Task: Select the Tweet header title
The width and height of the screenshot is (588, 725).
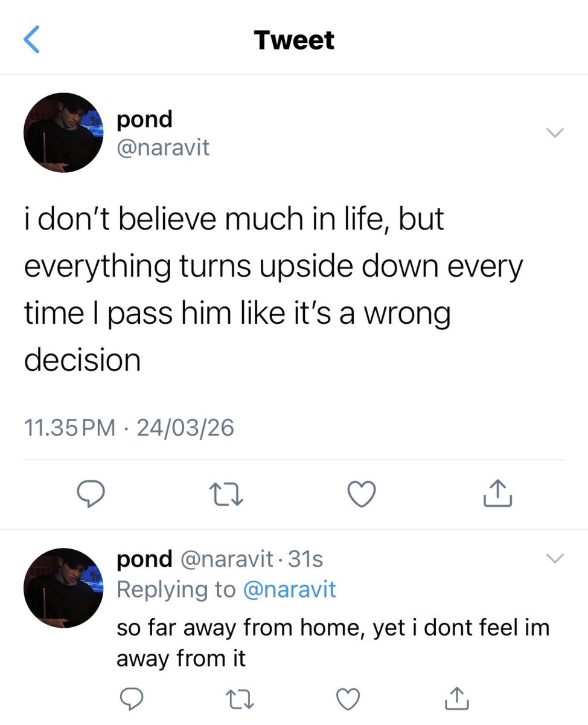Action: pyautogui.click(x=294, y=40)
